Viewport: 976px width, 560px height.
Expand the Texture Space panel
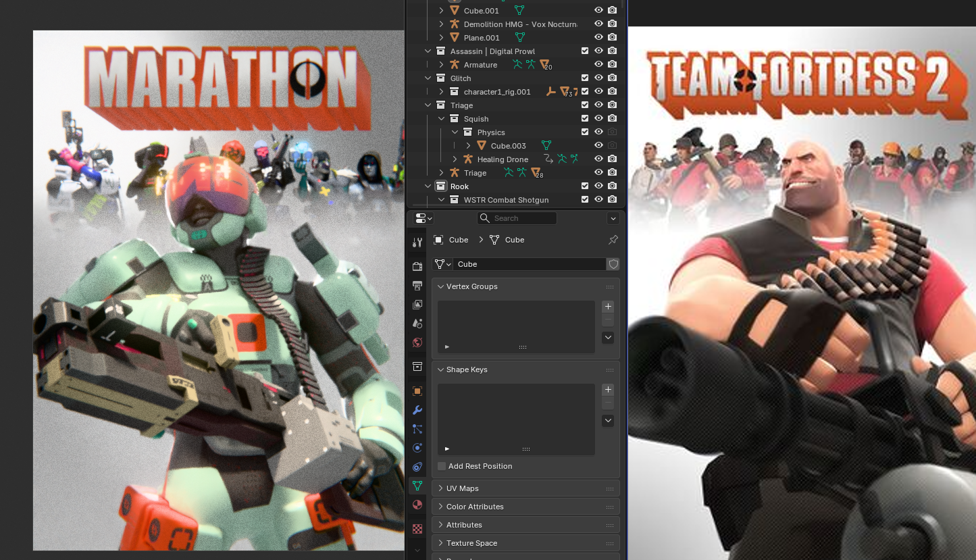[x=441, y=543]
